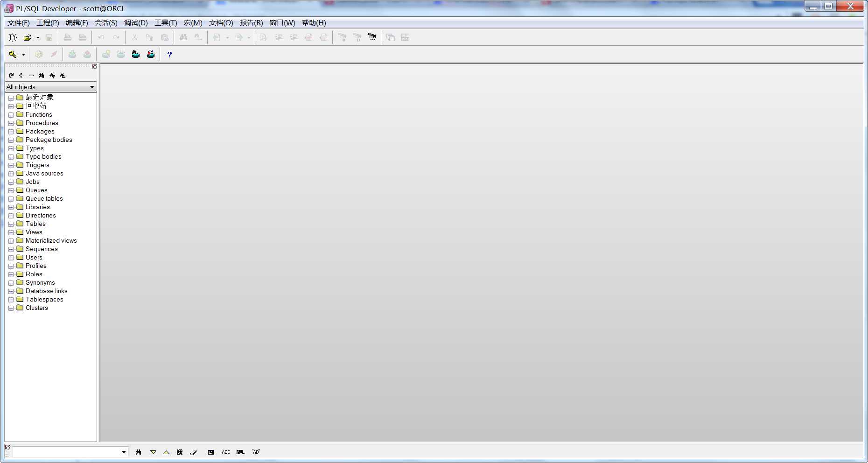Click the Highlight all matches icon
Screen dimensions: 868x463
pos(180,452)
